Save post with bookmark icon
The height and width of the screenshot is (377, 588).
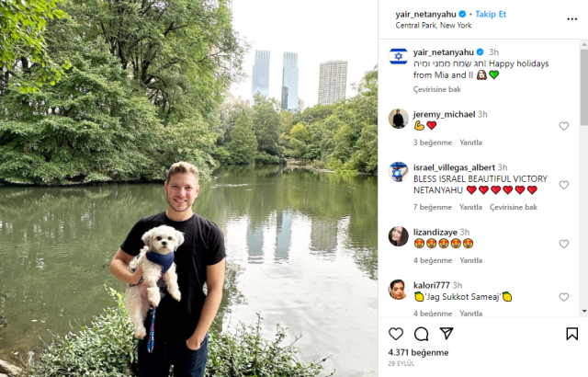pyautogui.click(x=571, y=334)
